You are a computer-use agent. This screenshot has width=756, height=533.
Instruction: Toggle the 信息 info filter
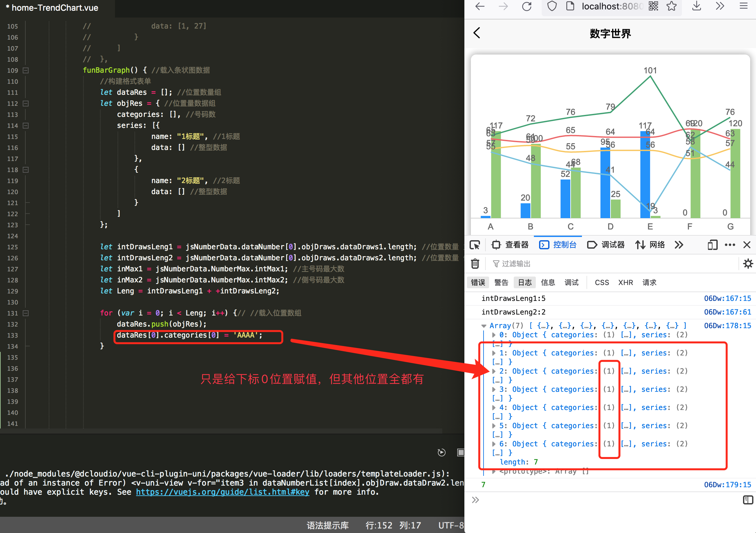(x=548, y=282)
